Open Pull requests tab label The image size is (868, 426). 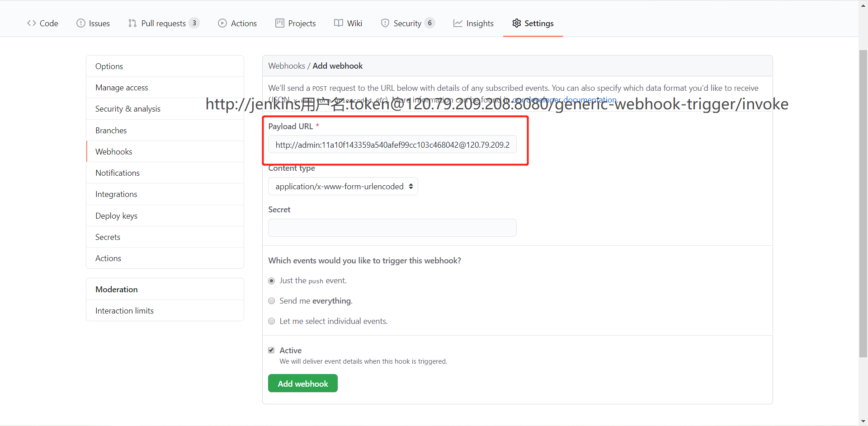[x=164, y=23]
